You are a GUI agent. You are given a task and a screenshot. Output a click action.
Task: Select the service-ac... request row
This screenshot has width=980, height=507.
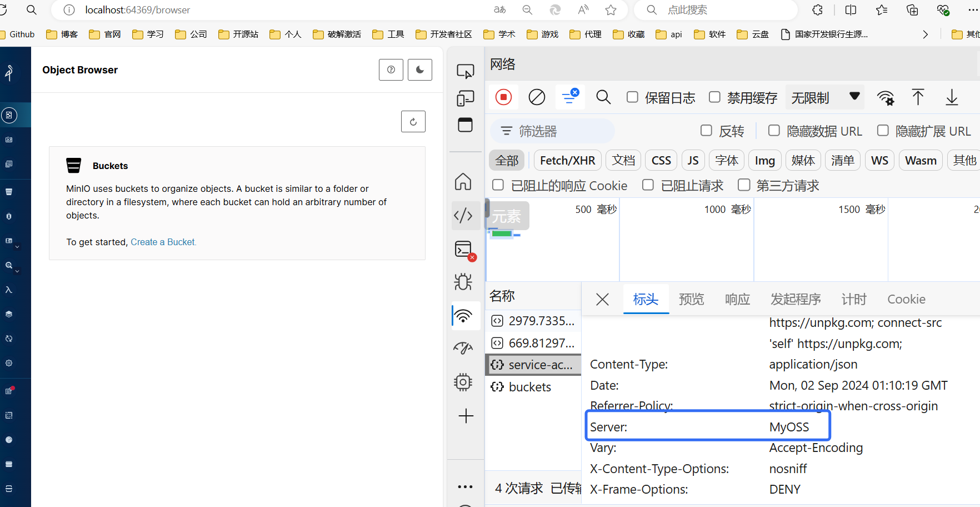(x=533, y=365)
